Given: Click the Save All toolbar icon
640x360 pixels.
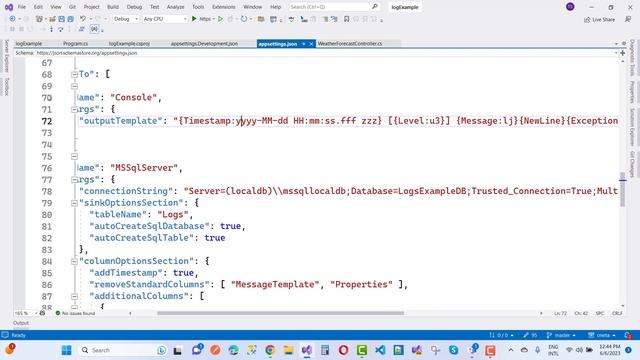Looking at the screenshot, I should pyautogui.click(x=70, y=19).
